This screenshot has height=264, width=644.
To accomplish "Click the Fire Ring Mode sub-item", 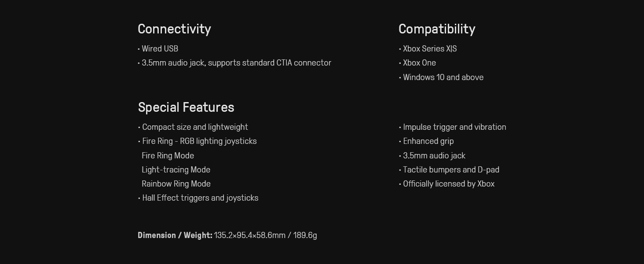I will coord(168,156).
